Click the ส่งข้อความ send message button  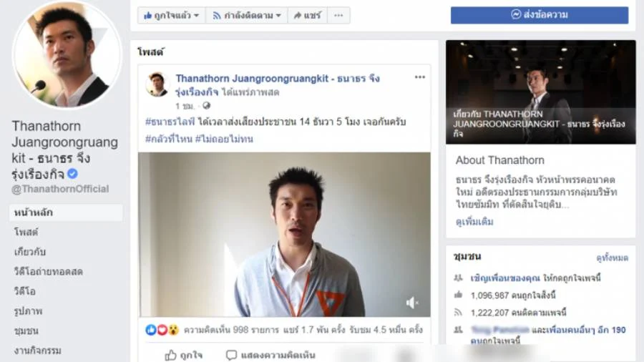[x=540, y=15]
